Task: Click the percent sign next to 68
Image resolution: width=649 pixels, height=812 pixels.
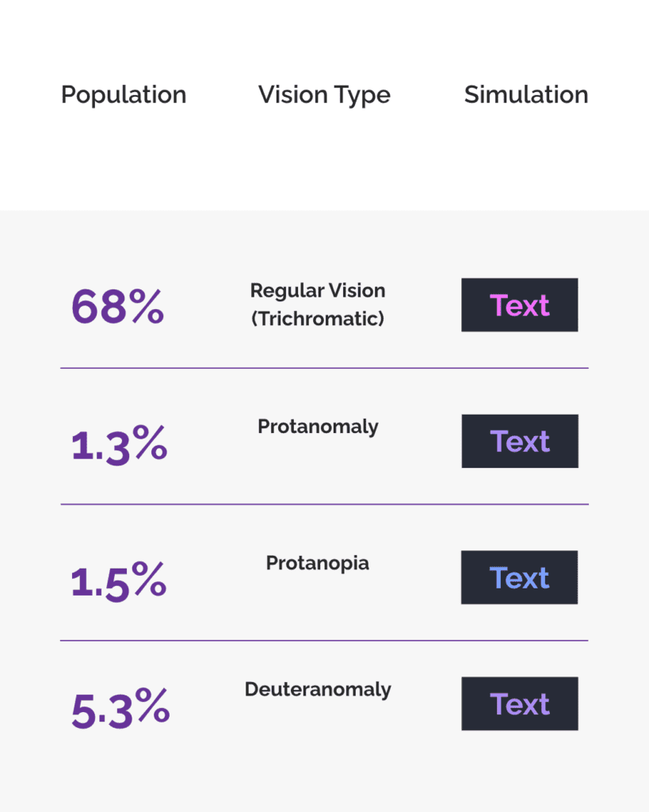Action: (x=147, y=306)
